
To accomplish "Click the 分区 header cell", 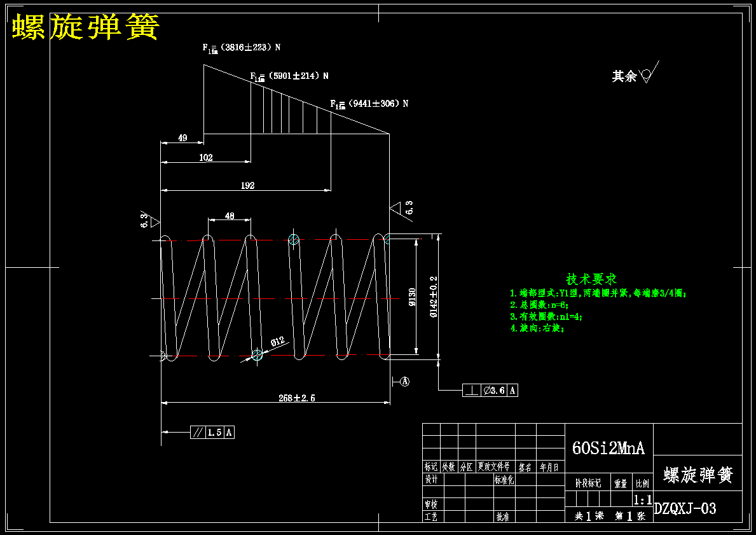I will [466, 466].
